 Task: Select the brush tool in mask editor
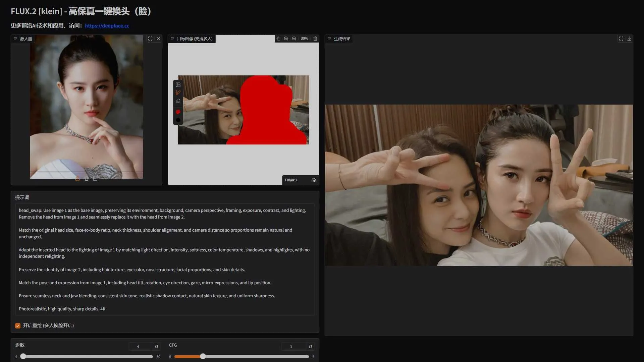coord(178,93)
